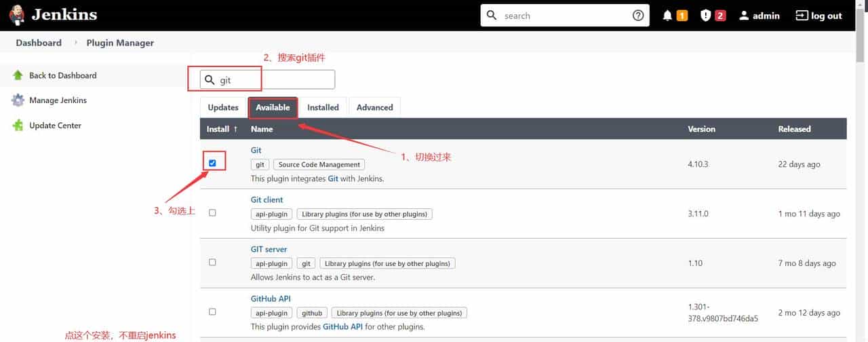Click the log out icon
This screenshot has width=868, height=342.
tap(802, 16)
